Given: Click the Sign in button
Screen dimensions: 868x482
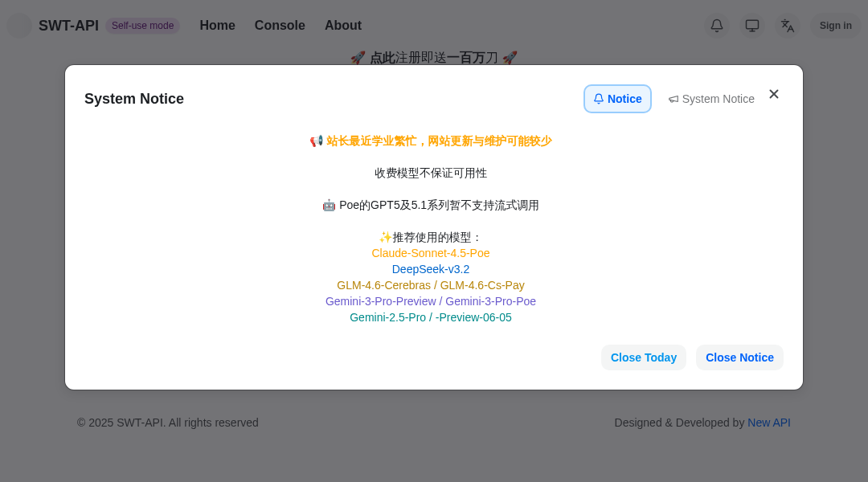Looking at the screenshot, I should pyautogui.click(x=835, y=25).
